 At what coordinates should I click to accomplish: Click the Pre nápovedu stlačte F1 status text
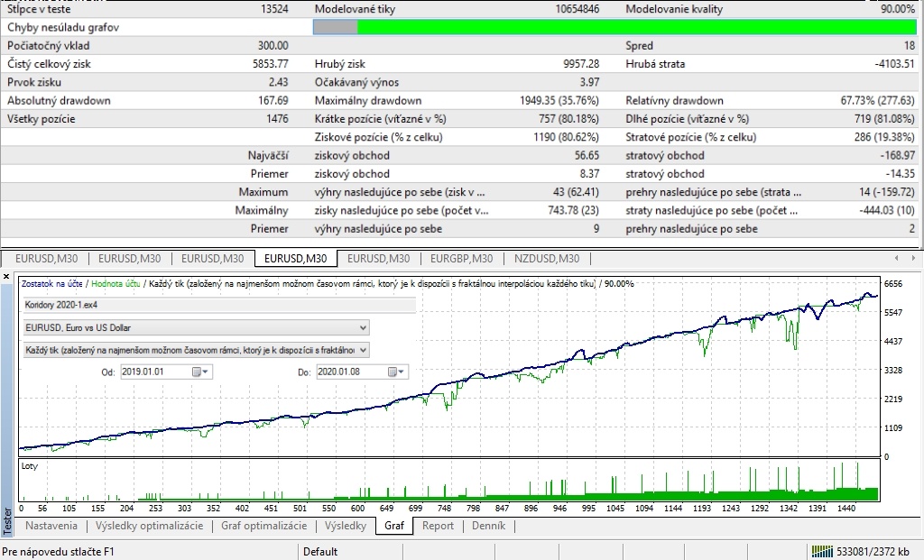tap(59, 552)
